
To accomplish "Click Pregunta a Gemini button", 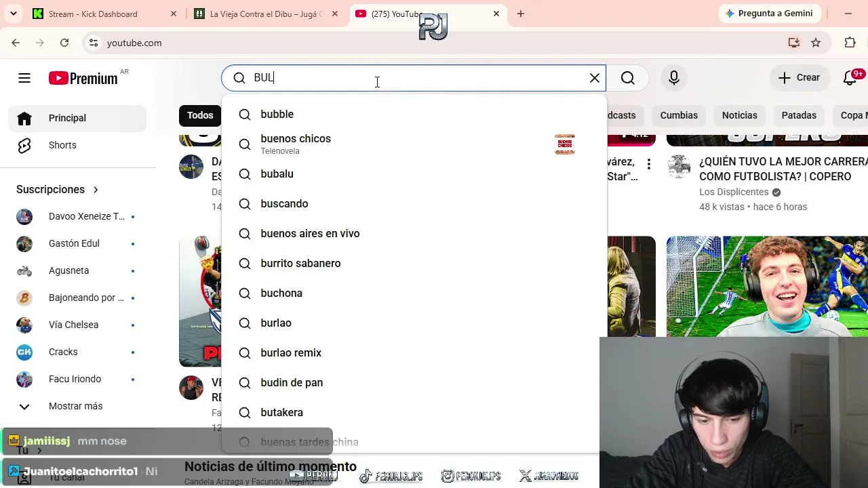I will [769, 14].
